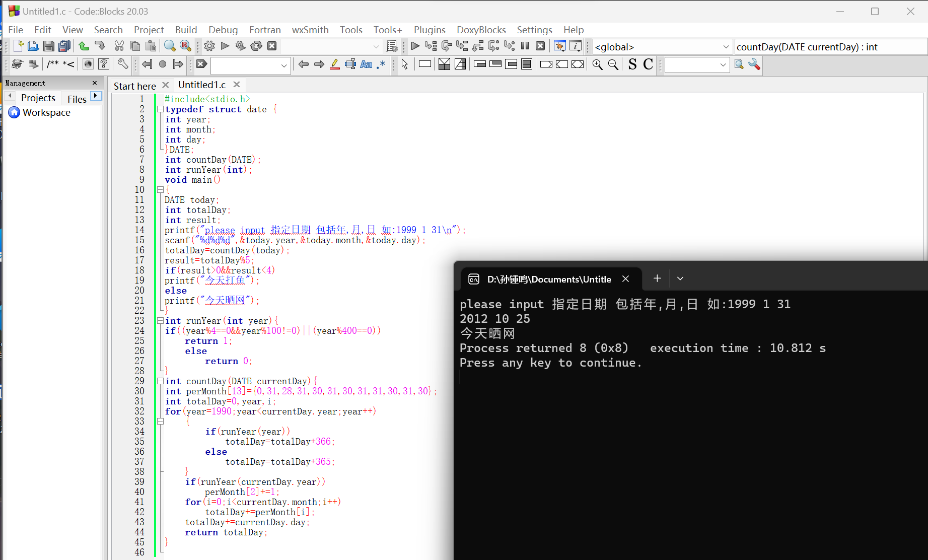
Task: Switch to the Start here tab
Action: 135,86
